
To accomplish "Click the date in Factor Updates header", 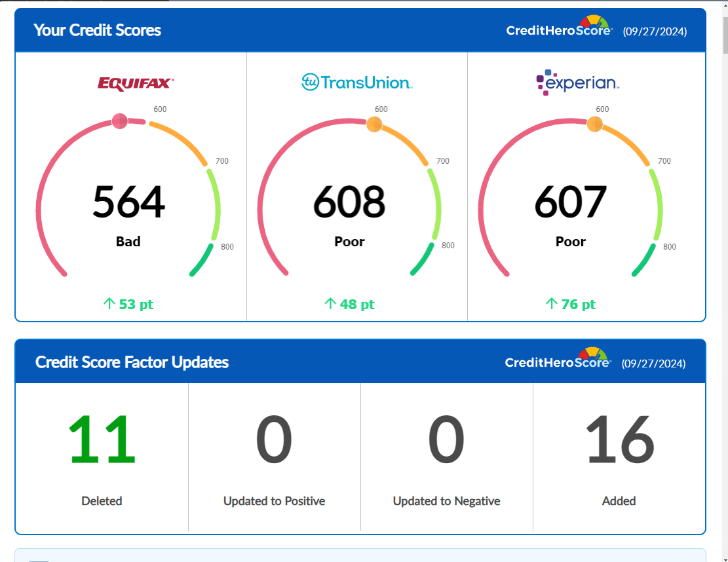I will [x=654, y=364].
